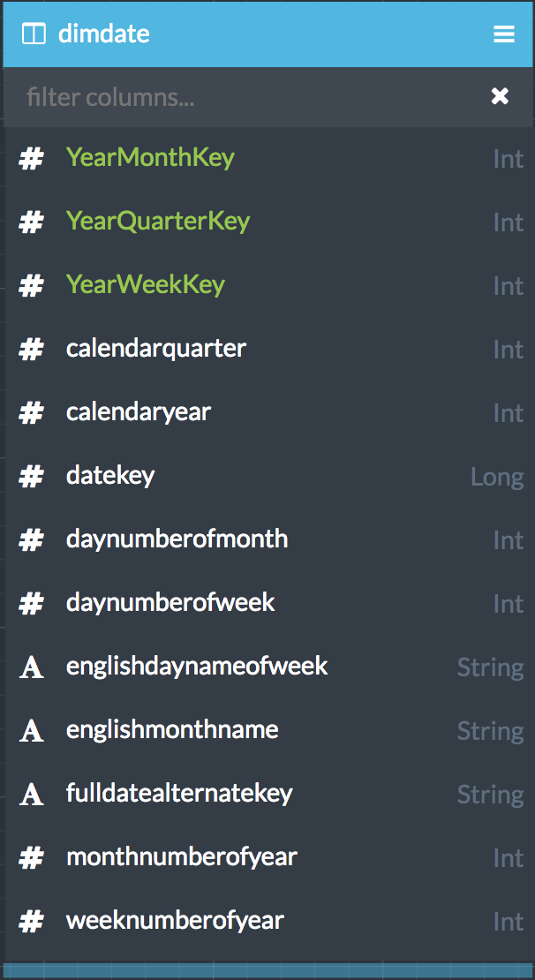Select the daynumberofmonth column
Screen dimensions: 535x980
point(269,540)
